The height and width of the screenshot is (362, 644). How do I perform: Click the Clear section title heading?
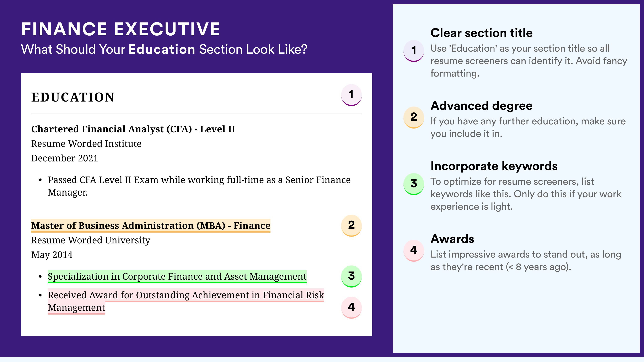[482, 33]
